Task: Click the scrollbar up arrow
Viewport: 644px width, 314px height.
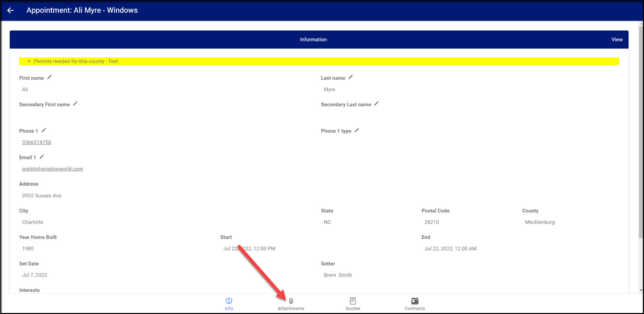Action: (x=641, y=24)
